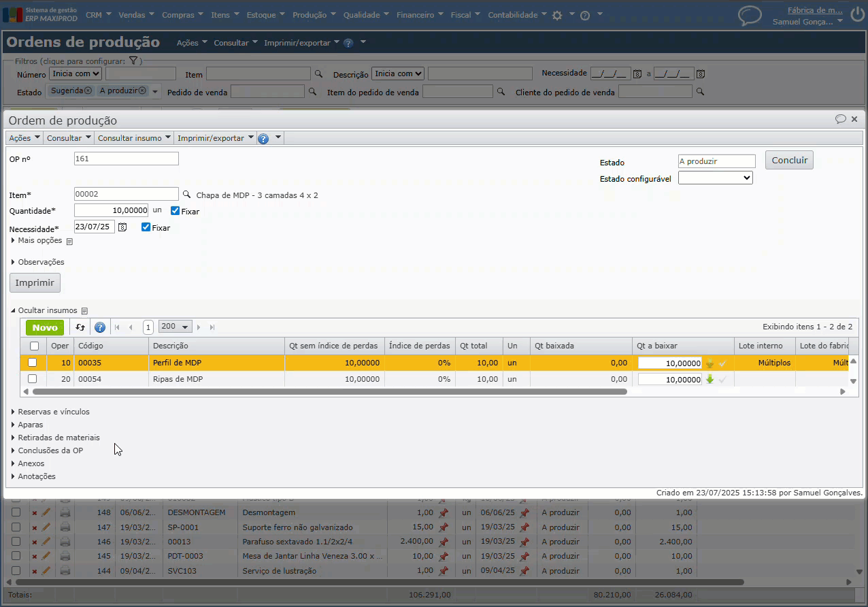Viewport: 868px width, 607px height.
Task: Open the Estado configurável dropdown
Action: pos(715,178)
